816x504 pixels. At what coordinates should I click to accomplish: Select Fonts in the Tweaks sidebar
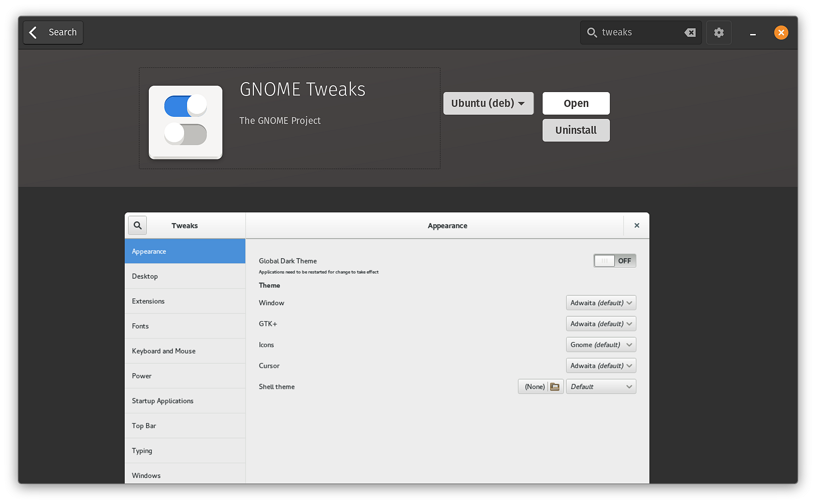pos(185,326)
